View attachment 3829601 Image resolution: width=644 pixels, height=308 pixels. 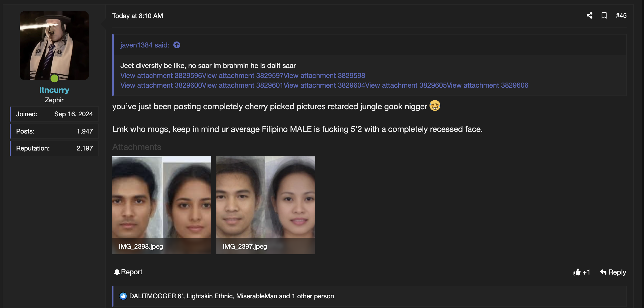[243, 85]
